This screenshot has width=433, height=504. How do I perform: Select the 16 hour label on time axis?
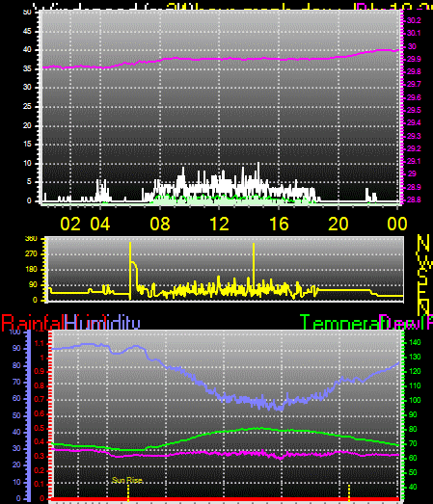(x=279, y=224)
